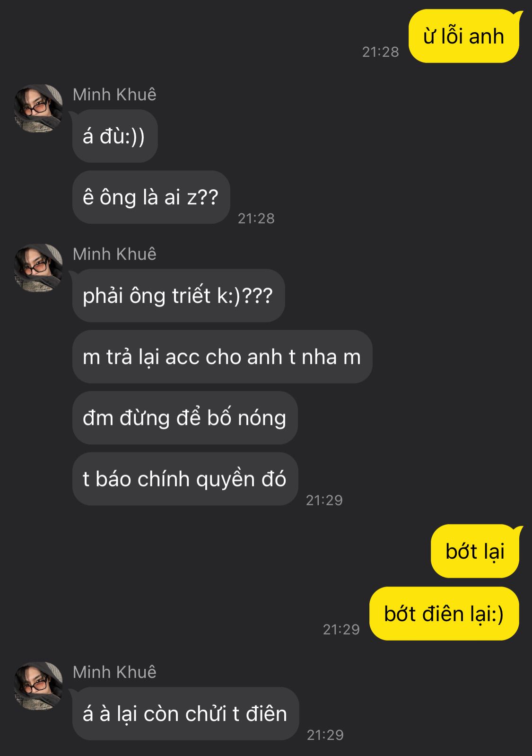The width and height of the screenshot is (532, 756).
Task: Tap Minh Khuê's avatar beside 'phải ông triết k:)???'
Action: 38,268
